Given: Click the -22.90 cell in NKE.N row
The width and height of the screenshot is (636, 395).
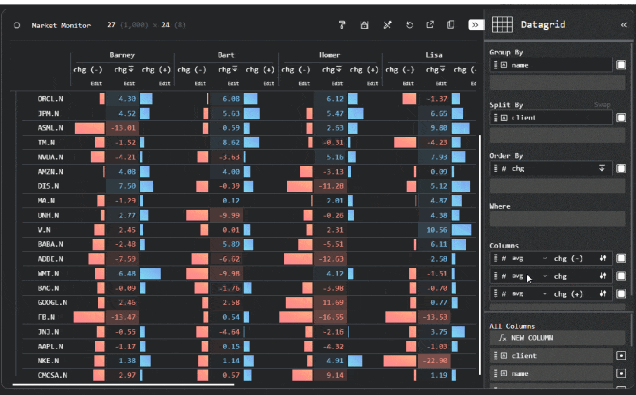Looking at the screenshot, I should pos(434,361).
